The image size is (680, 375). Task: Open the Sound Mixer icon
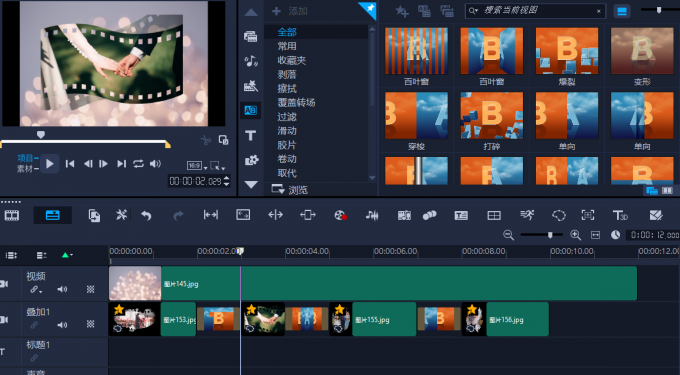point(372,215)
